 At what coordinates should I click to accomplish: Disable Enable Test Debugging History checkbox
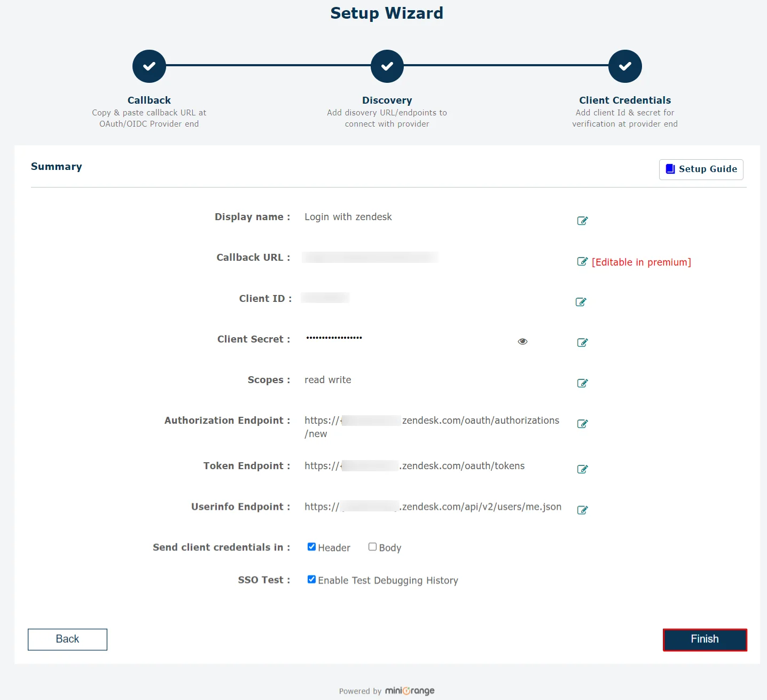[311, 579]
